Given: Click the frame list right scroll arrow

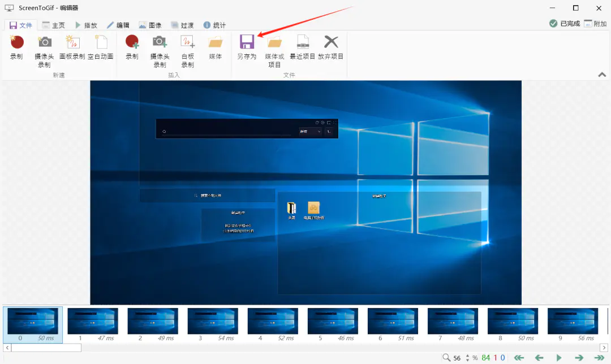Looking at the screenshot, I should [604, 348].
